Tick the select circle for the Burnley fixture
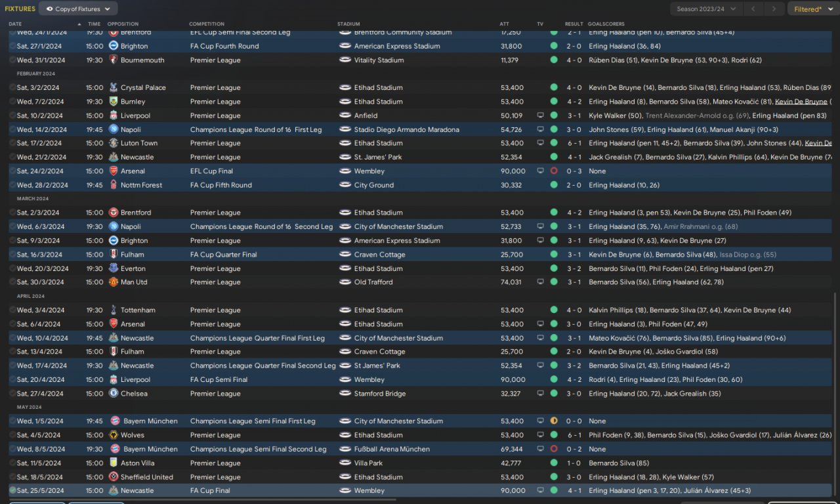The width and height of the screenshot is (840, 504). 12,102
